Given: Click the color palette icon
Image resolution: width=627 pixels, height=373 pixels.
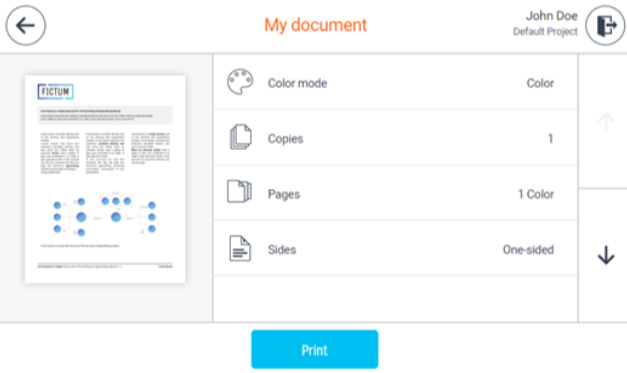Looking at the screenshot, I should tap(240, 82).
